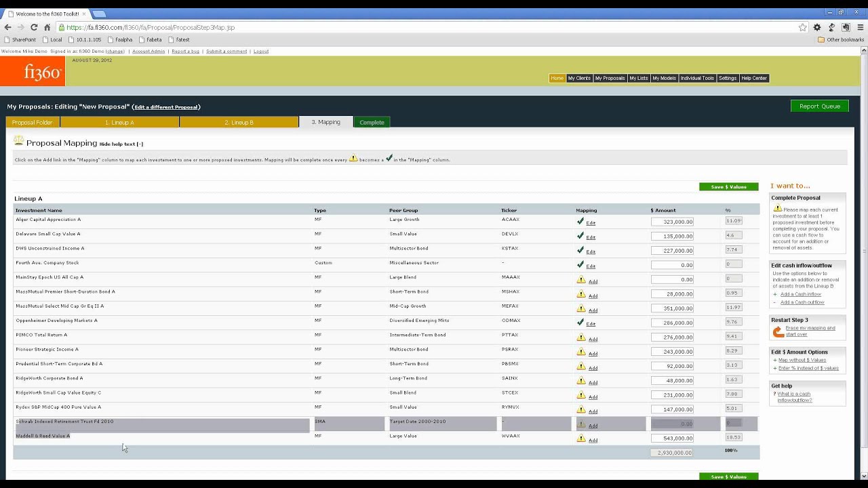Viewport: 868px width, 488px height.
Task: Click the Logout link
Action: [x=261, y=52]
